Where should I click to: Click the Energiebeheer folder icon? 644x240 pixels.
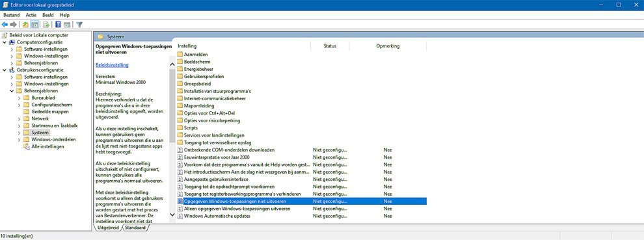(180, 69)
